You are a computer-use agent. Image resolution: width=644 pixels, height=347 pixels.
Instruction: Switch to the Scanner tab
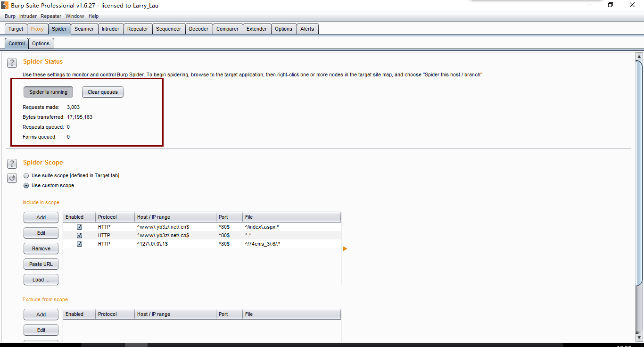tap(84, 29)
